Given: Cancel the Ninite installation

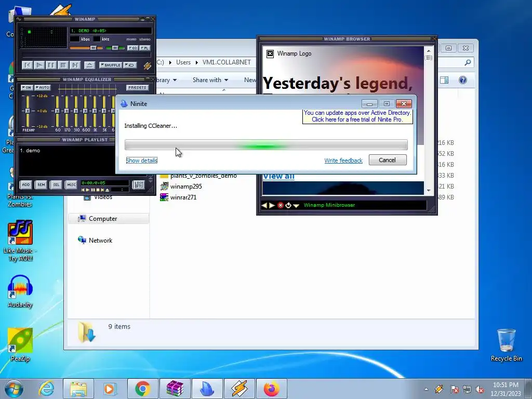Looking at the screenshot, I should (388, 160).
